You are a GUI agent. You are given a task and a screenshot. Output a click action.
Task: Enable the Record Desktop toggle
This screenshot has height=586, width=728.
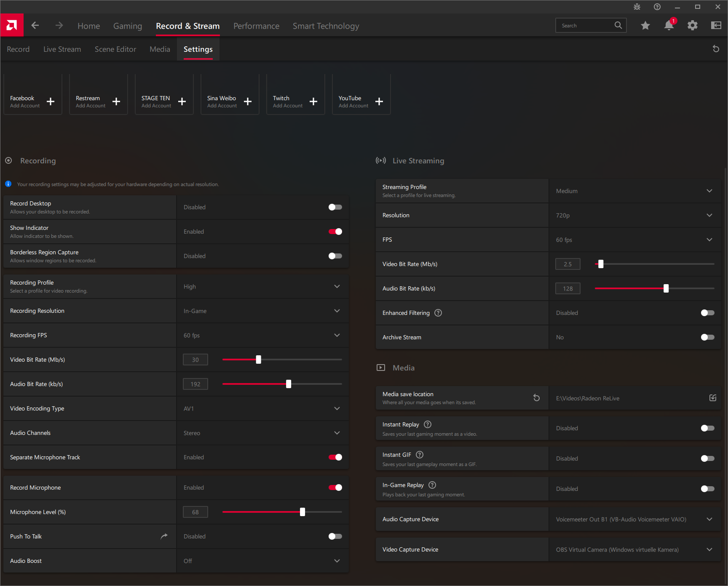335,207
